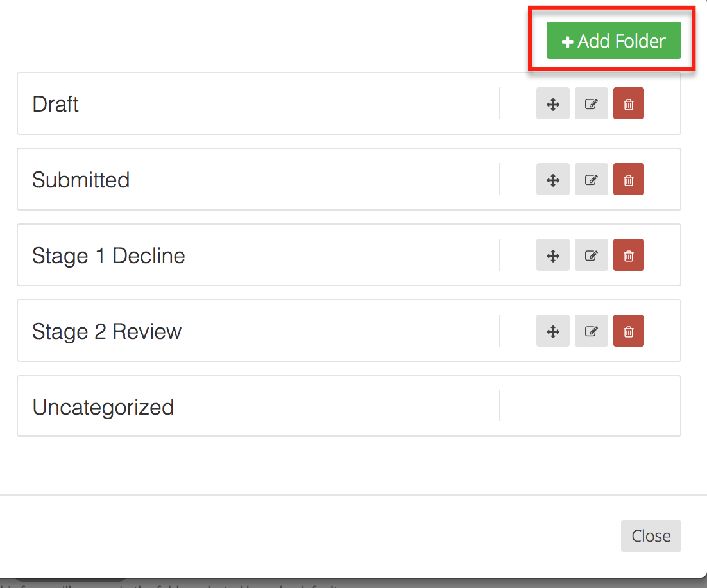Delete Stage 2 Review via trash icon
This screenshot has width=707, height=588.
coord(629,331)
